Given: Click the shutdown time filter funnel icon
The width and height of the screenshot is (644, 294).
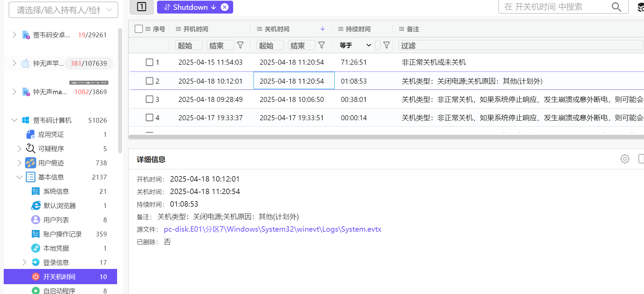Looking at the screenshot, I should click(x=321, y=45).
